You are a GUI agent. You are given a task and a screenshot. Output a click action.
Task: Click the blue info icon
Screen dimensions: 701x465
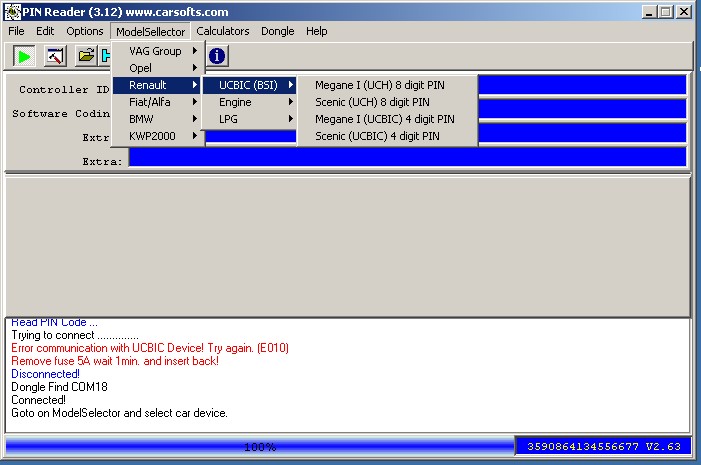217,56
